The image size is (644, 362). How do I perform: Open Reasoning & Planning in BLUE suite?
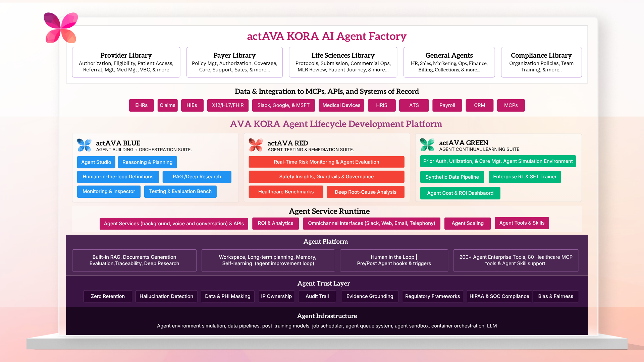pyautogui.click(x=147, y=162)
